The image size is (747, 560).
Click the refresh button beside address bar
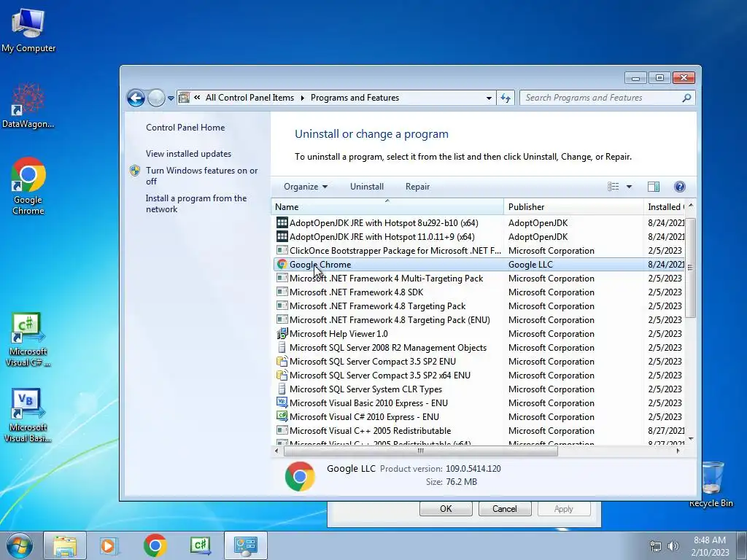tap(506, 98)
